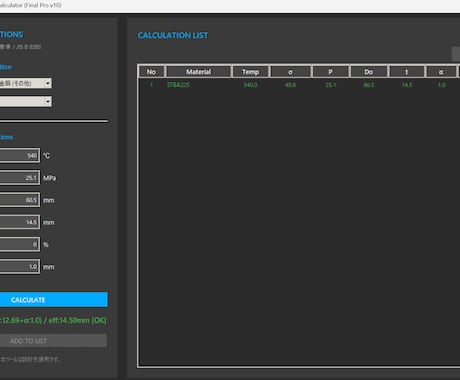Screen dimensions: 460x380
Task: Select row number 1 cell
Action: tap(151, 85)
